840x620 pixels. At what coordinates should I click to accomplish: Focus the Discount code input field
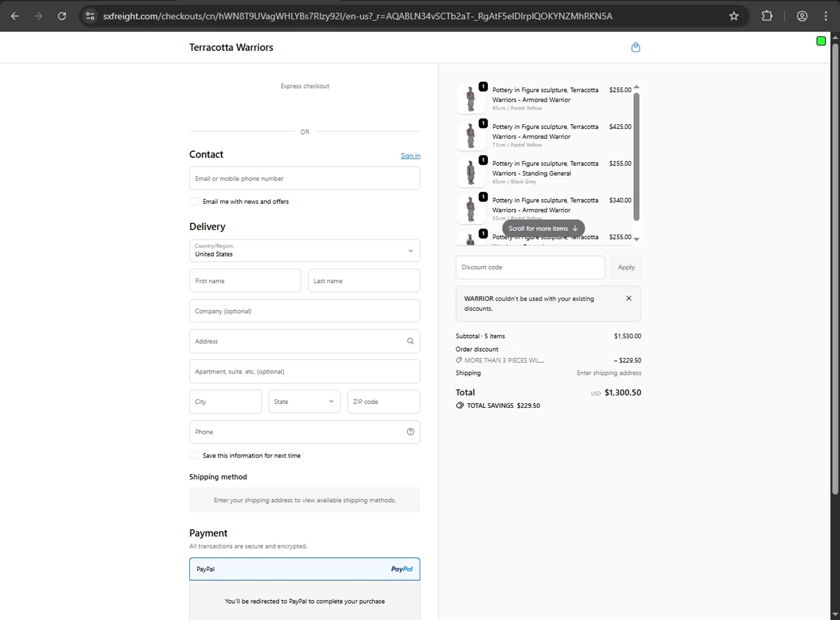[530, 267]
